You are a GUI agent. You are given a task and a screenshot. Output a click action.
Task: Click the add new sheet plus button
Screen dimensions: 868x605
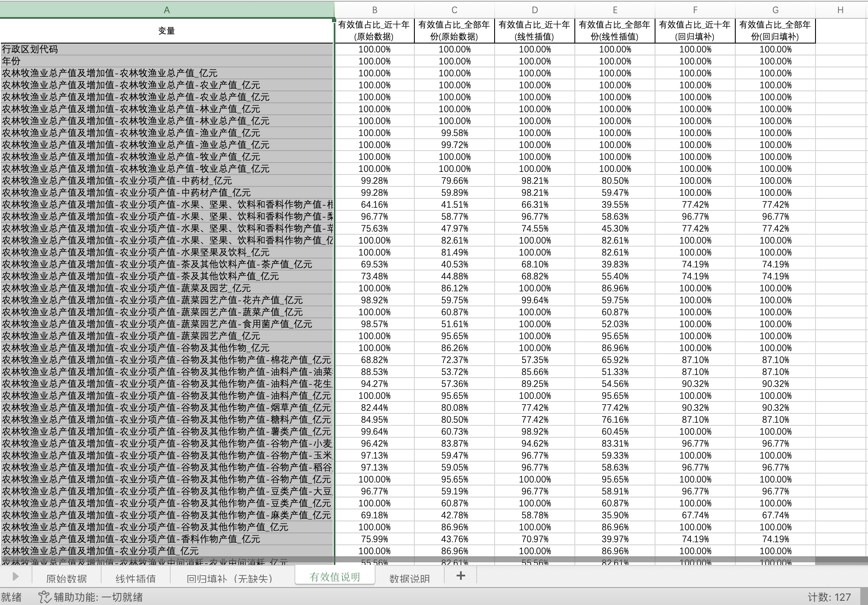point(460,576)
